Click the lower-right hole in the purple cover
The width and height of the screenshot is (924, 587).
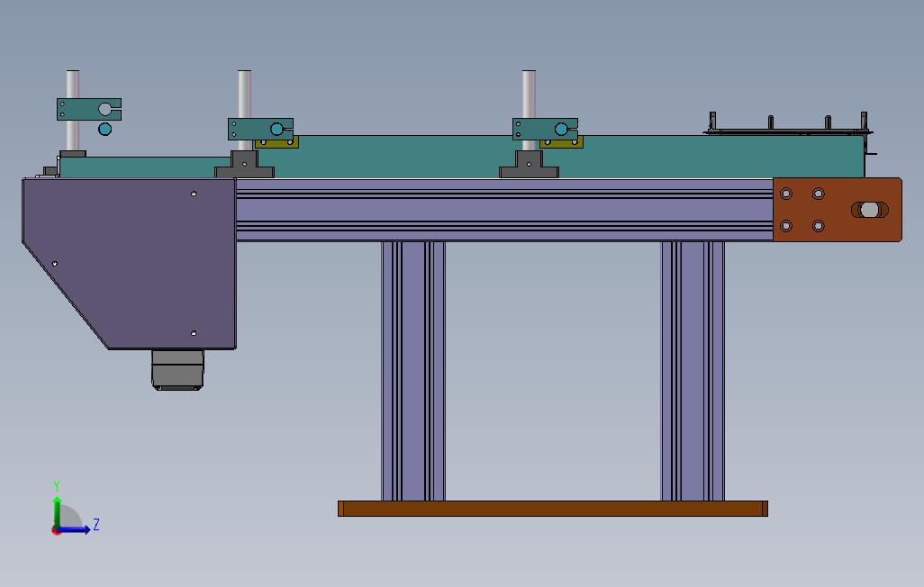(x=194, y=334)
